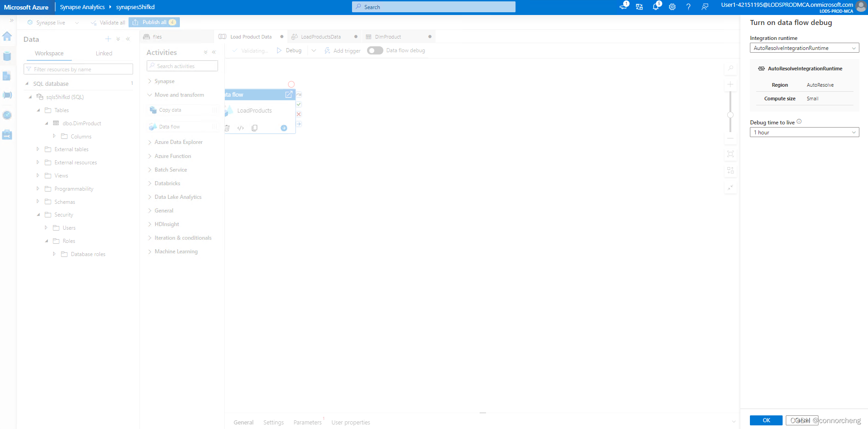Add a new resource with plus
The width and height of the screenshot is (868, 429).
(108, 39)
